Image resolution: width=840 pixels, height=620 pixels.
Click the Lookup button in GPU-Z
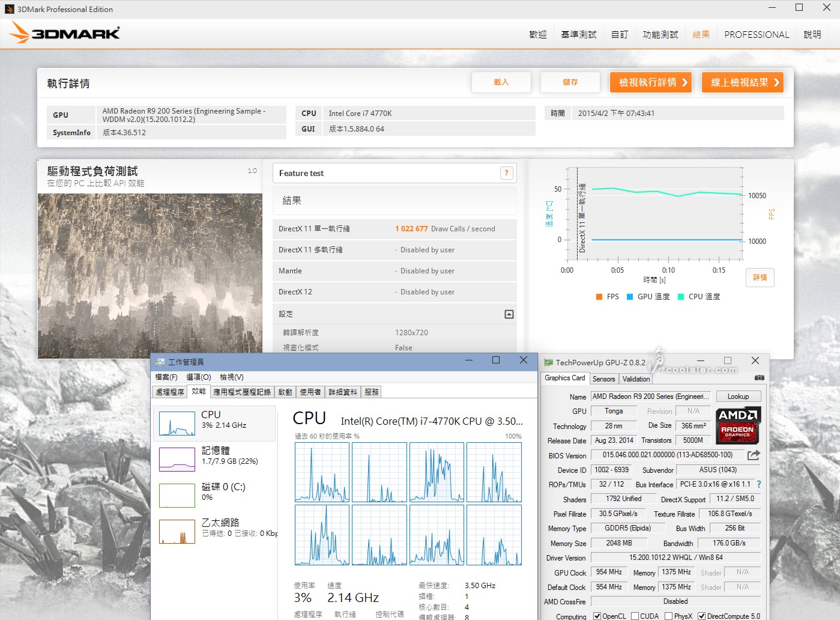tap(738, 397)
